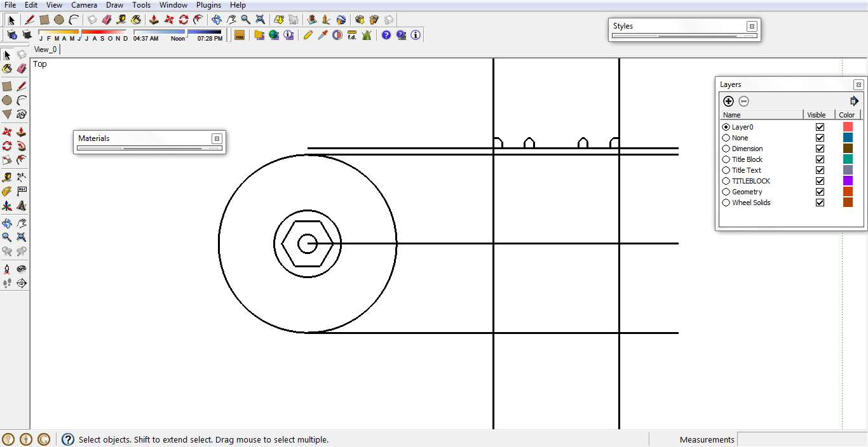Select the Follow Me tool

click(21, 146)
